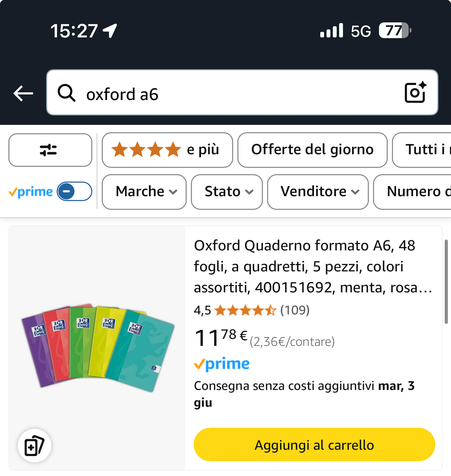Tap the location arrow beside the clock
Screen dimensions: 451x476
(110, 31)
